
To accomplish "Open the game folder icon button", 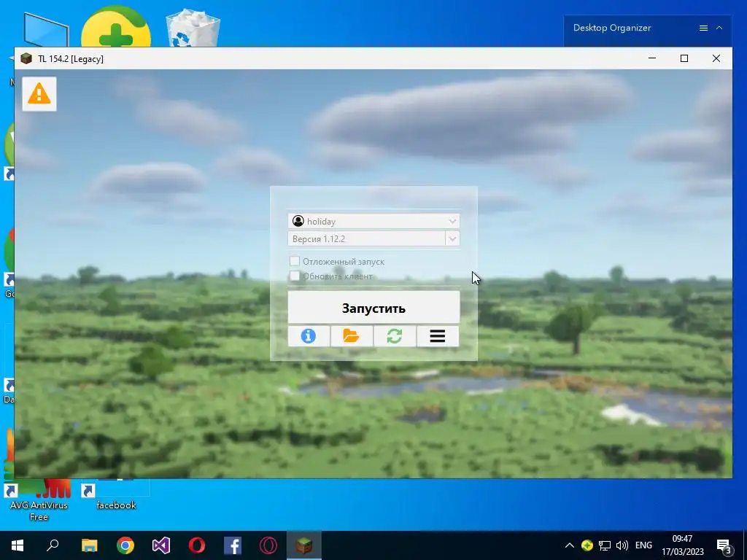I will [352, 335].
